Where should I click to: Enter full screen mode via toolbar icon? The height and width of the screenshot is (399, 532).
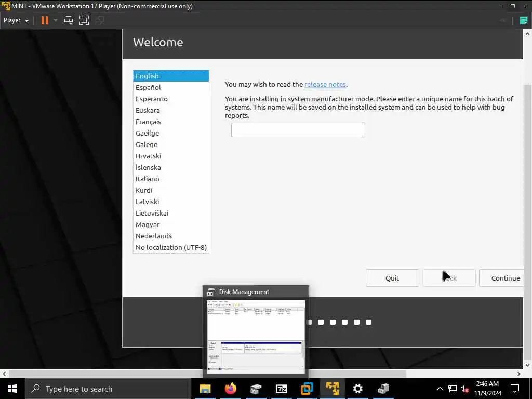(84, 20)
